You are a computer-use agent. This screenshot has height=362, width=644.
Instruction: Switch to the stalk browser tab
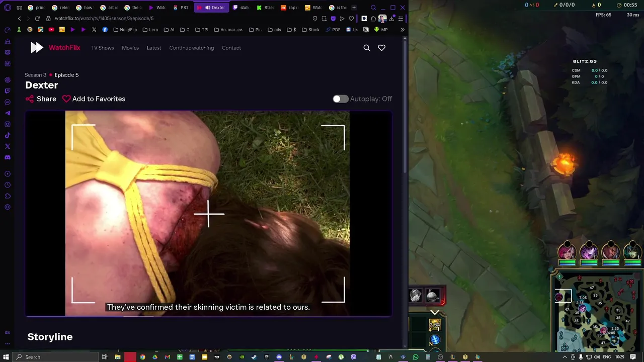242,8
